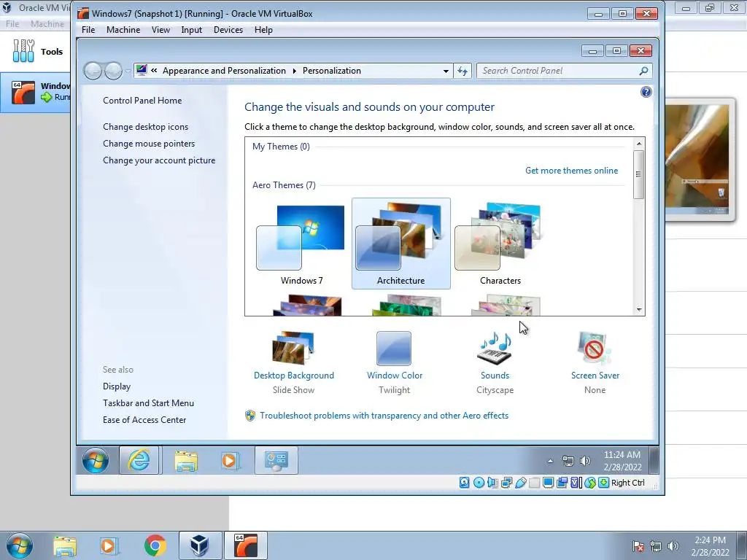Click Get more themes online link
747x560 pixels.
(x=571, y=171)
